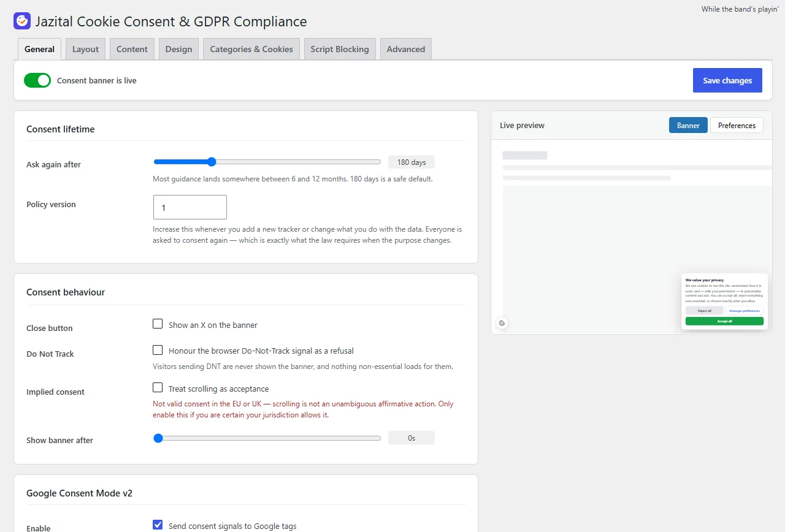
Task: Click Manage preferences in the preview banner
Action: click(x=745, y=311)
